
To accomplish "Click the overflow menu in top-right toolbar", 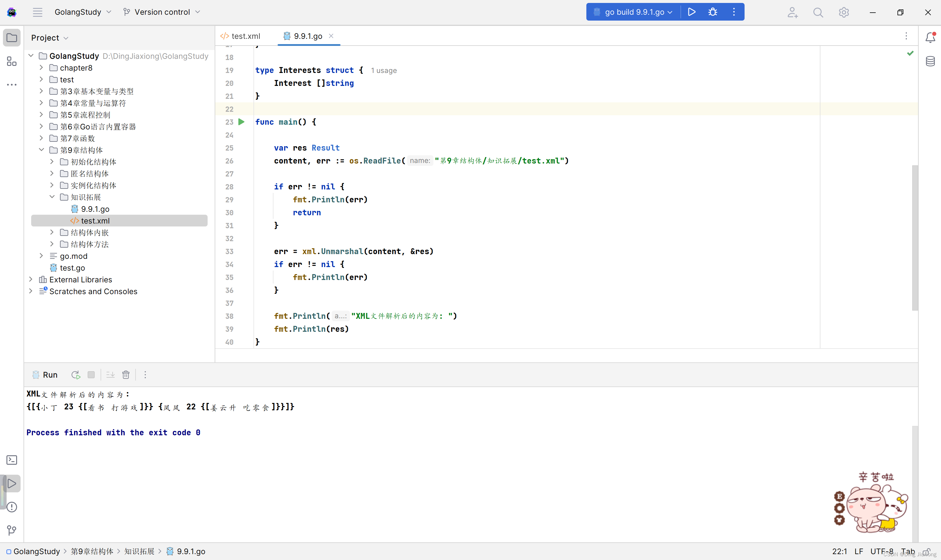I will 733,12.
